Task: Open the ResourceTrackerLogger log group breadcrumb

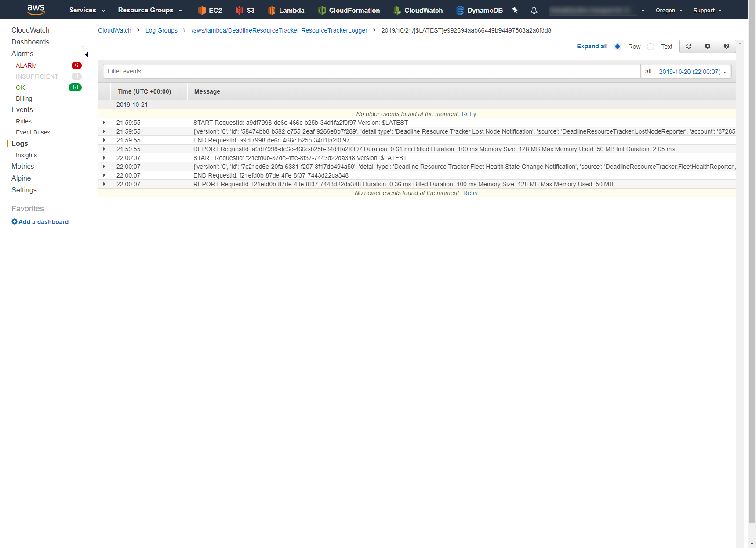Action: [280, 30]
